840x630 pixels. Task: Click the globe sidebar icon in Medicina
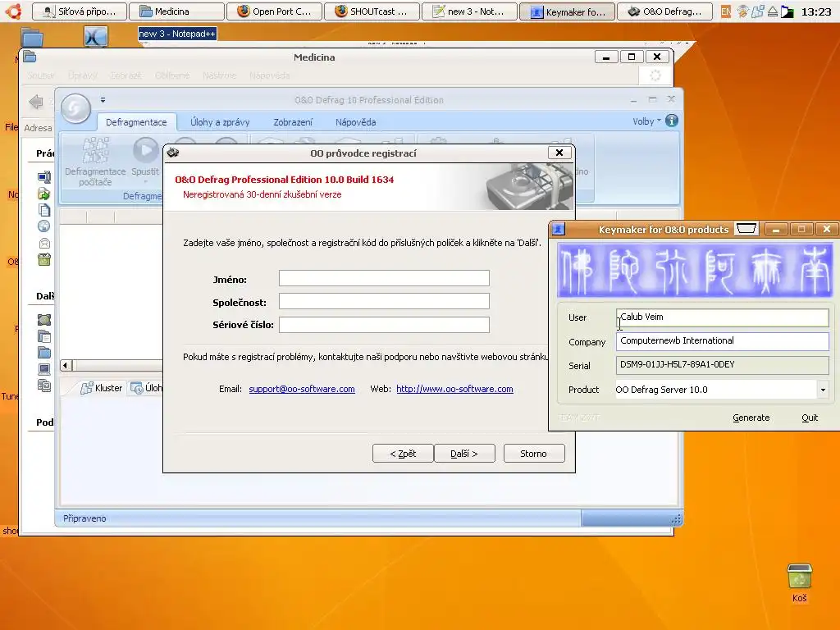[44, 226]
